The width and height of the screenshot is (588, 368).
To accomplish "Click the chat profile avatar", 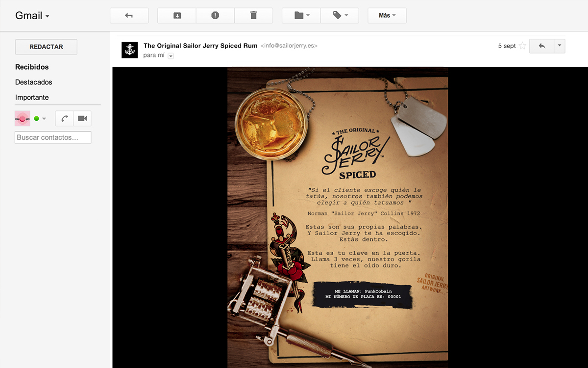I will click(22, 118).
